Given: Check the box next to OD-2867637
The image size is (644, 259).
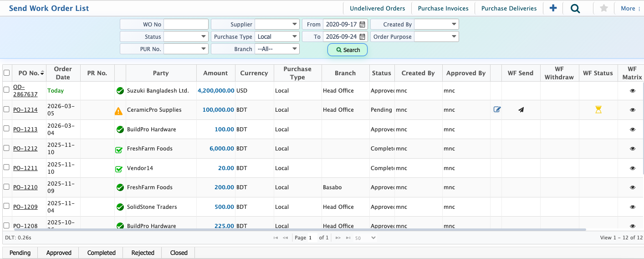Looking at the screenshot, I should (6, 90).
